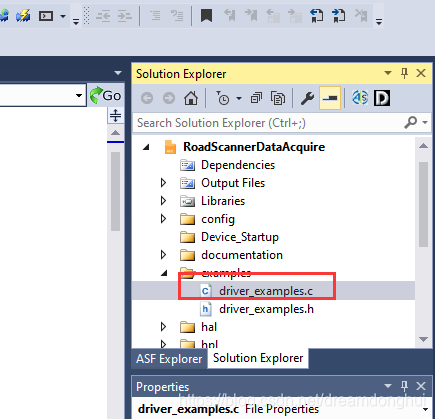Expand the hal folder
Screen dimensions: 435x419
point(163,327)
